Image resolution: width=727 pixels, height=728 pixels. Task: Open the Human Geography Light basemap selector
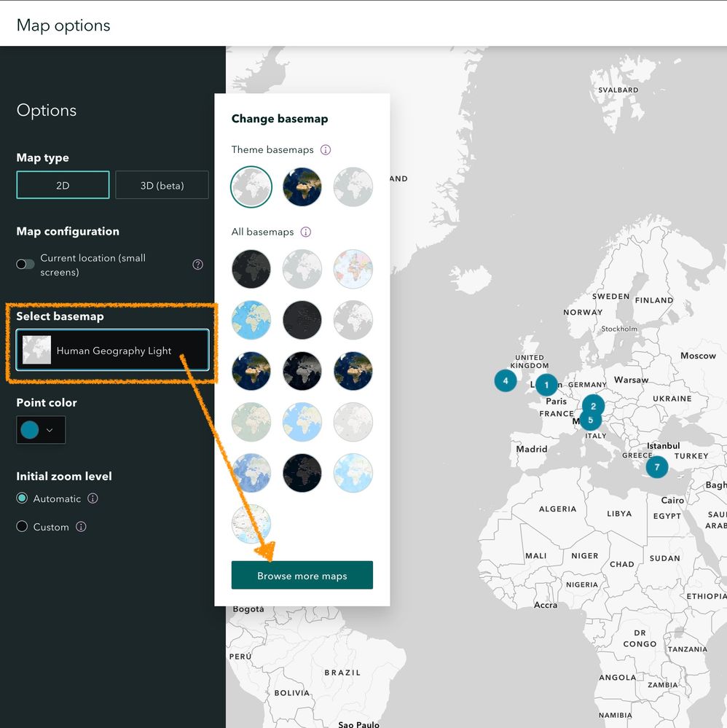tap(113, 351)
